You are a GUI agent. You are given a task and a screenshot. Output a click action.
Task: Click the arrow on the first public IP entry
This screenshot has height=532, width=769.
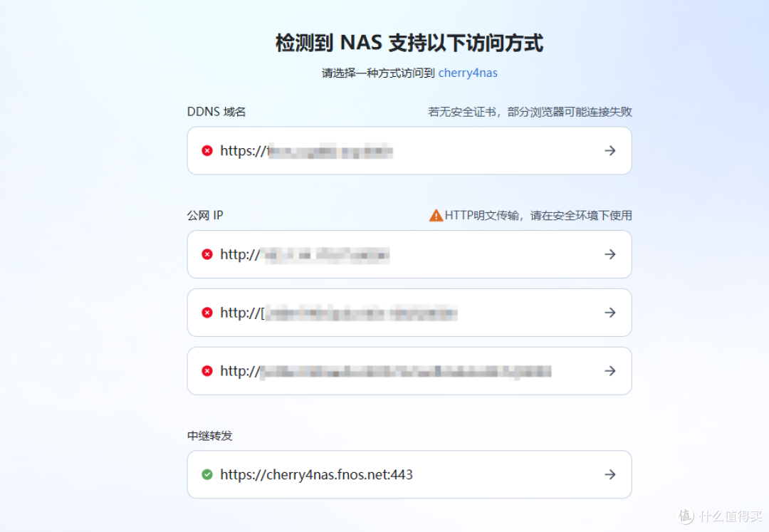pos(610,254)
